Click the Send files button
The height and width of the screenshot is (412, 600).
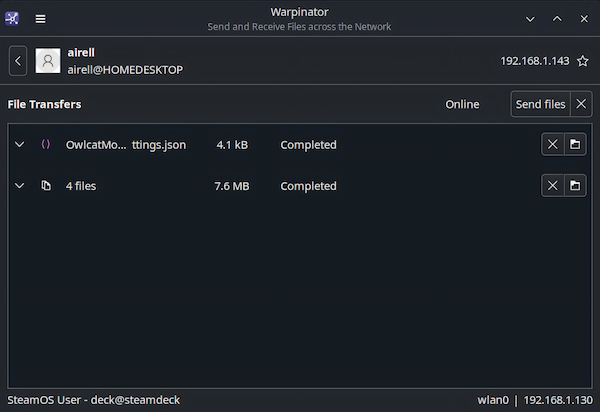(x=540, y=104)
